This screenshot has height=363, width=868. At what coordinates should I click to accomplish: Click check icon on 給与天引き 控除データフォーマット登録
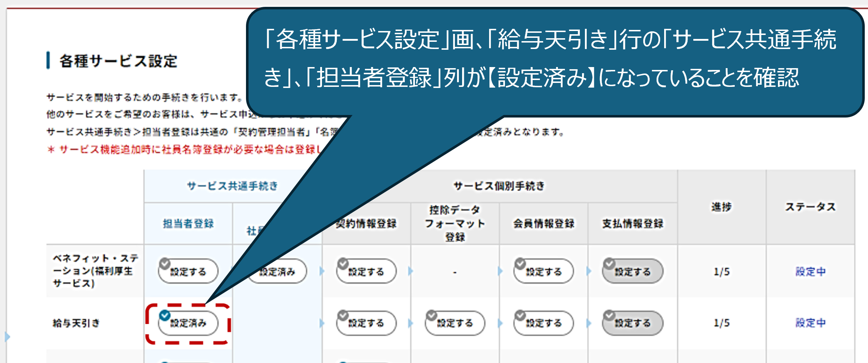click(431, 315)
